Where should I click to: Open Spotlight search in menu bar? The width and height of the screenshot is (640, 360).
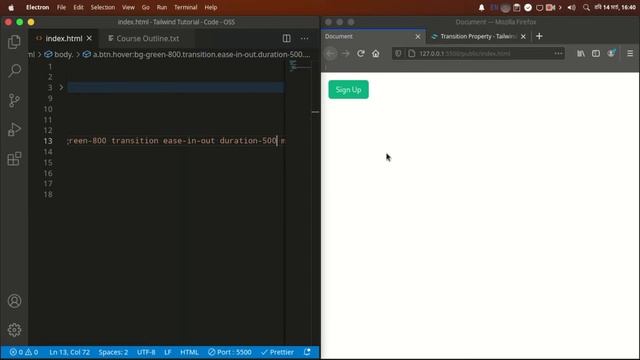pyautogui.click(x=587, y=7)
